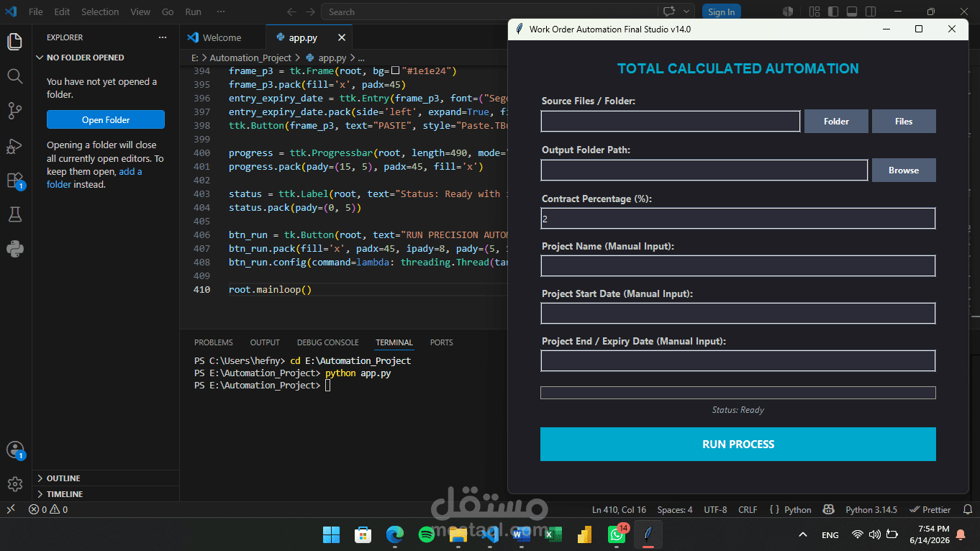Open the Testing flask view
980x551 pixels.
[14, 214]
